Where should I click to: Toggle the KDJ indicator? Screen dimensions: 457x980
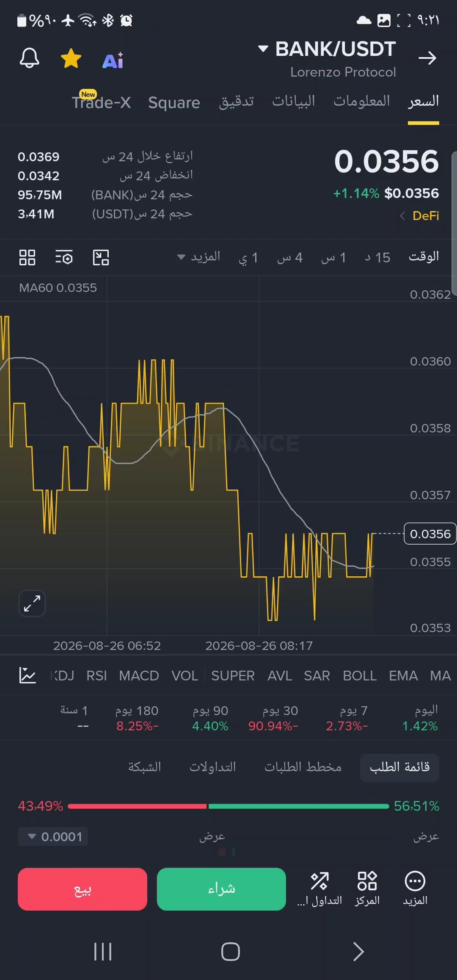(x=63, y=676)
